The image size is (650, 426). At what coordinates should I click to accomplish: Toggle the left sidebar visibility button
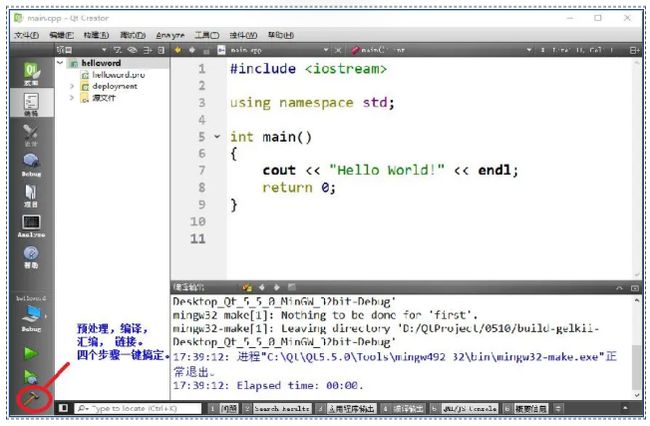(x=63, y=408)
